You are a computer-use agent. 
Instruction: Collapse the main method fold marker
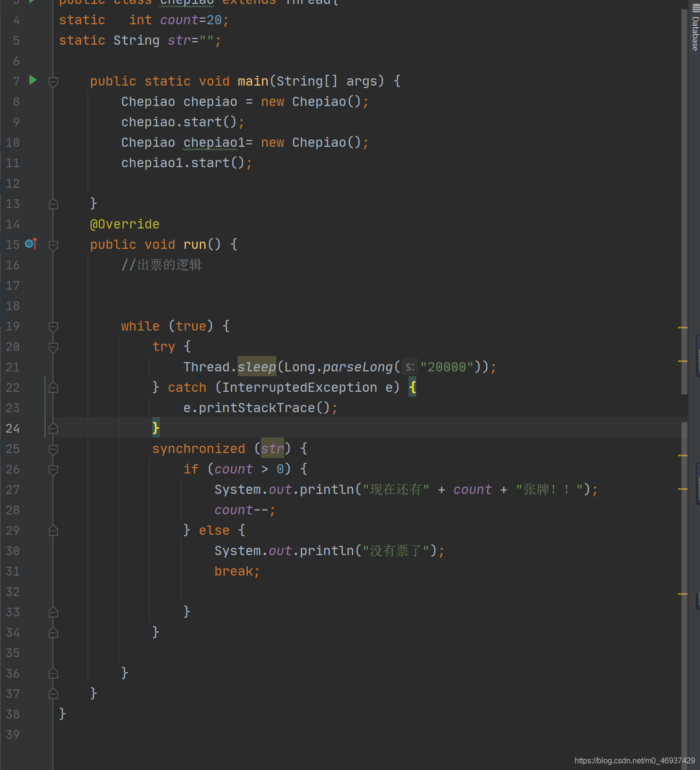pyautogui.click(x=53, y=82)
